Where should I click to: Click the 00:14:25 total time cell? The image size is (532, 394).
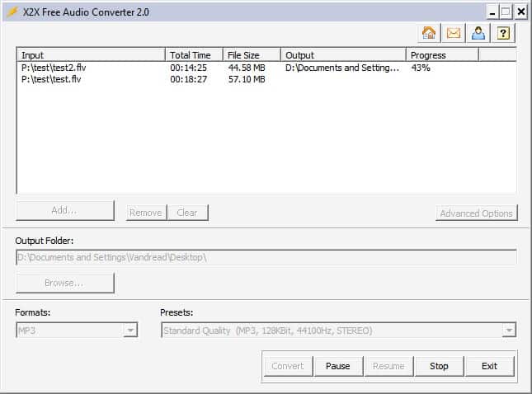point(189,68)
